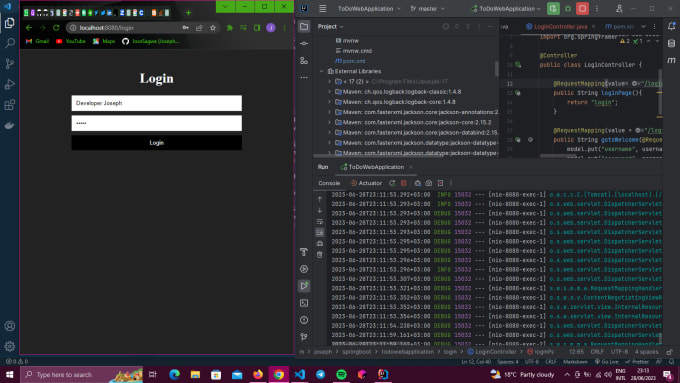This screenshot has width=680, height=383.
Task: Expand JDK 17 library node
Action: pyautogui.click(x=329, y=82)
